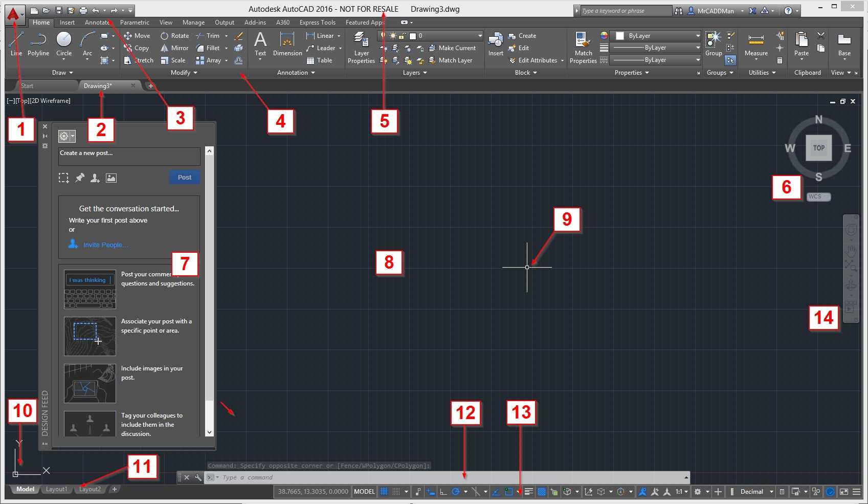Screen dimensions: 868x504
Task: Open Match Properties tool
Action: click(583, 46)
